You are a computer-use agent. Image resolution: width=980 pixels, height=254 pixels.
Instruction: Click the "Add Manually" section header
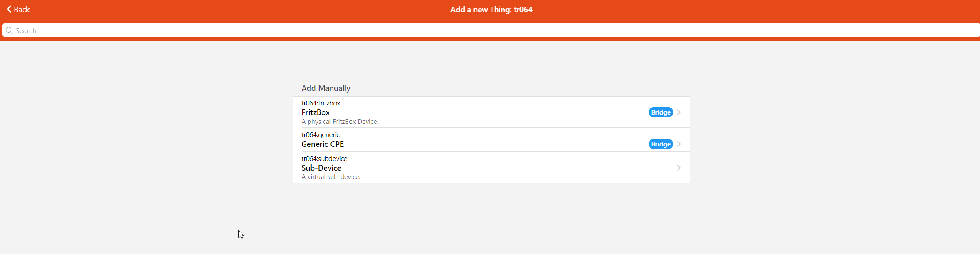coord(326,88)
